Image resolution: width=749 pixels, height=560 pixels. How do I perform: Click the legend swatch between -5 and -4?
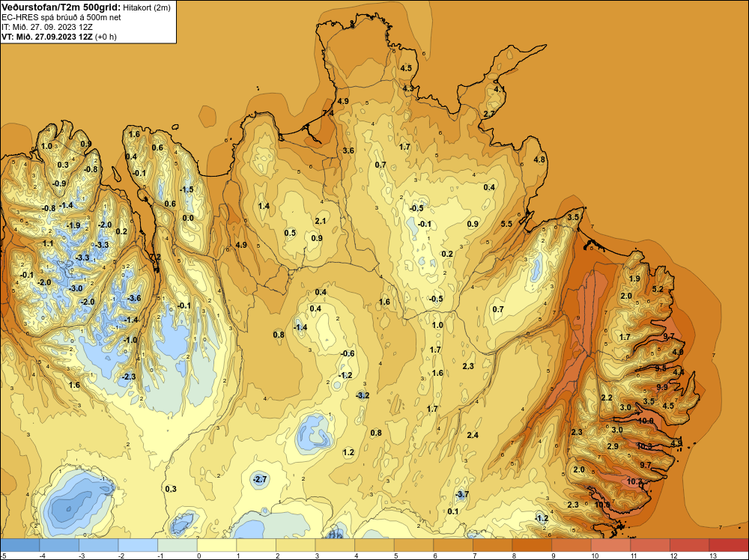point(20,545)
